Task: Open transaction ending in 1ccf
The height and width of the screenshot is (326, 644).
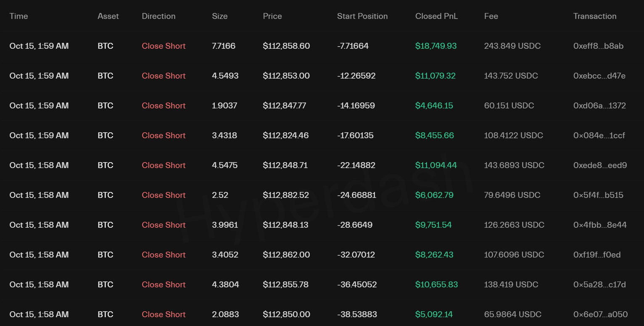Action: tap(599, 136)
